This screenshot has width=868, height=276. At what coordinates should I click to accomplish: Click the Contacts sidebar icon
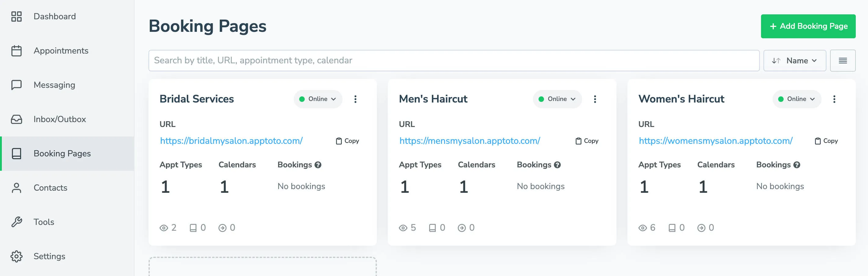pos(16,188)
